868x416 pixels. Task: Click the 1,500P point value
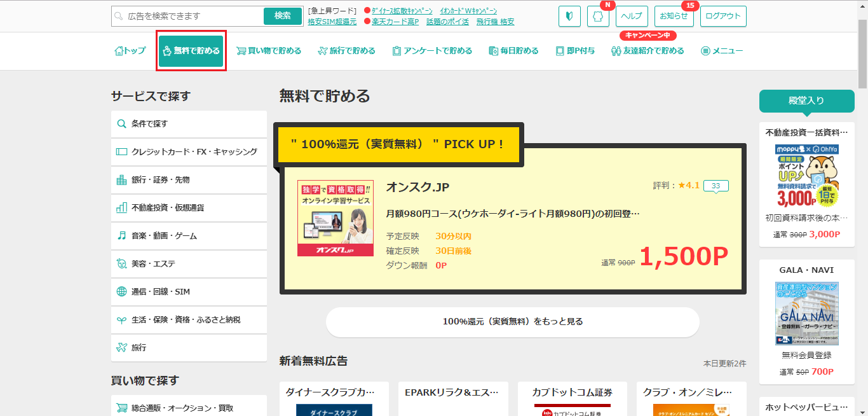(x=684, y=256)
